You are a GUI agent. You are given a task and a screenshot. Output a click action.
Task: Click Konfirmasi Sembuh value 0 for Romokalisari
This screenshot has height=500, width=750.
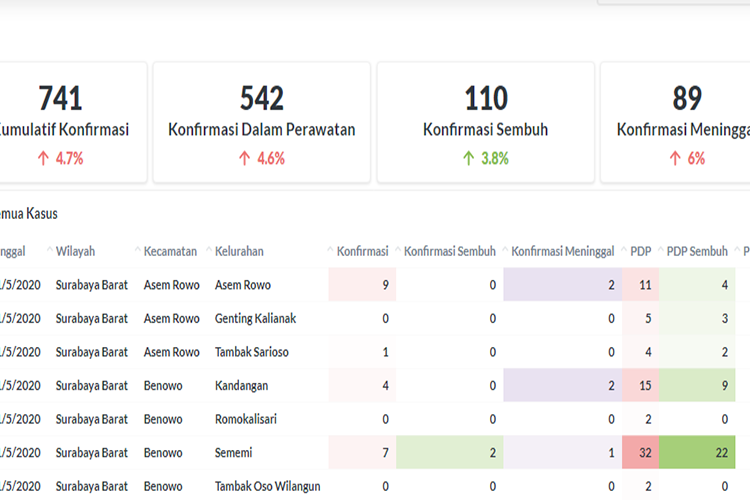point(493,419)
